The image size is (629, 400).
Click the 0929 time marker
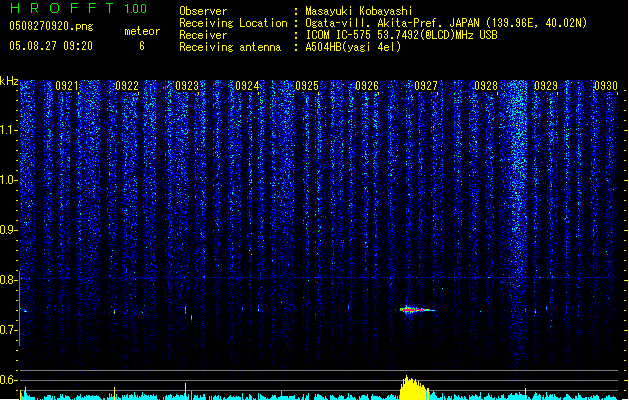click(546, 86)
